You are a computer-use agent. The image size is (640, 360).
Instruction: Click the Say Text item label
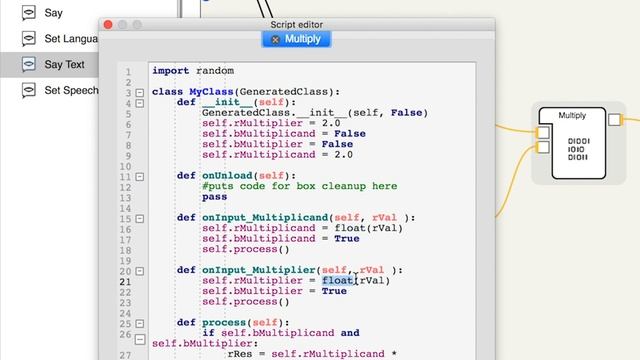tap(64, 64)
